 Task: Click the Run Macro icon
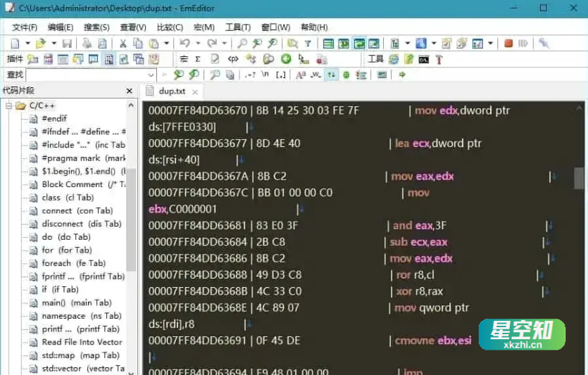(523, 44)
